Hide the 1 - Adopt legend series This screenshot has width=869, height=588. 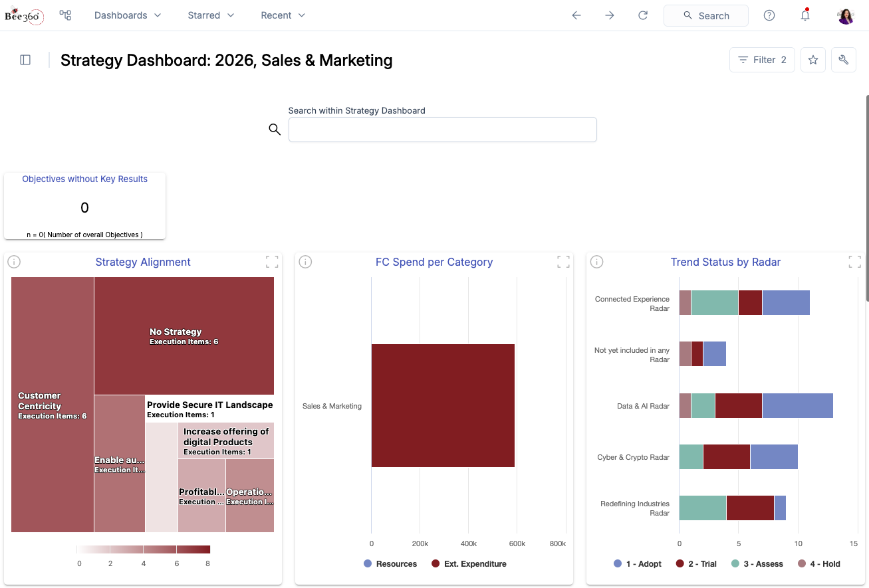637,564
